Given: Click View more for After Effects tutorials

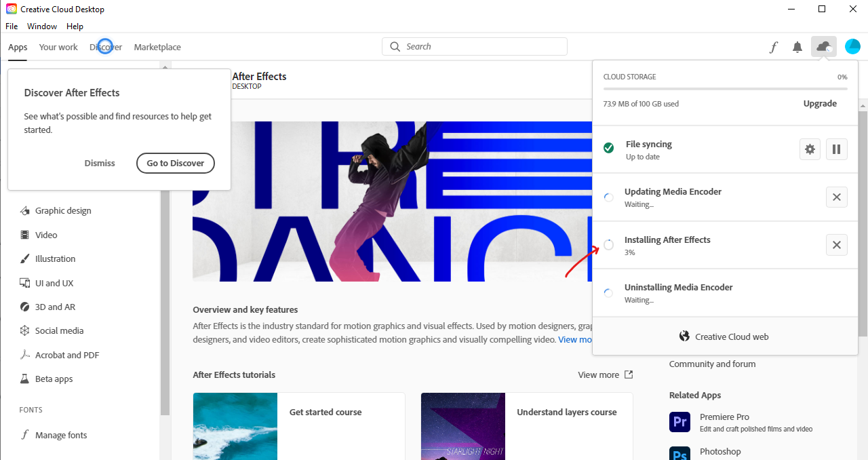Looking at the screenshot, I should click(598, 375).
